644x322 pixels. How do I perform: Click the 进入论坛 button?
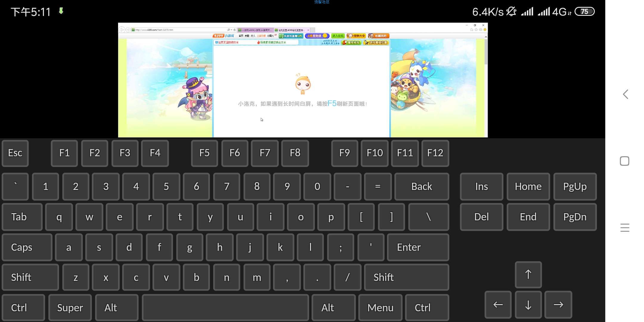338,36
